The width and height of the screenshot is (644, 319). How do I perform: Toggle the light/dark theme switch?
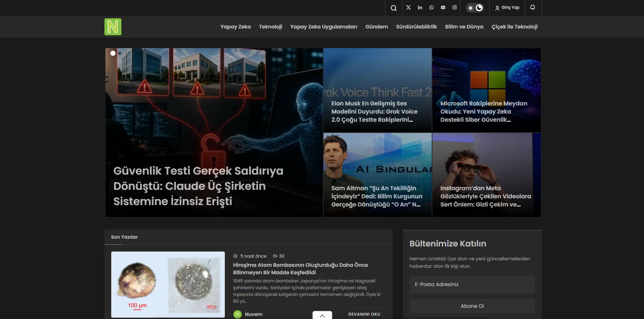[x=475, y=8]
